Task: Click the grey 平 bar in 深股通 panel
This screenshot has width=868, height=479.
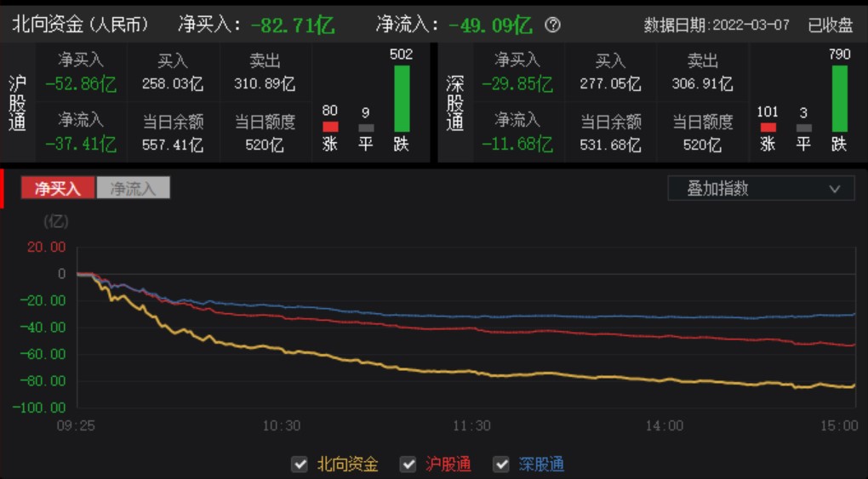Action: tap(803, 128)
